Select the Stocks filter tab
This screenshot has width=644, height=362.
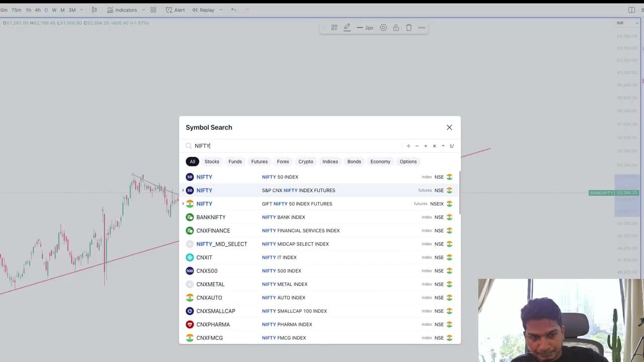(212, 161)
